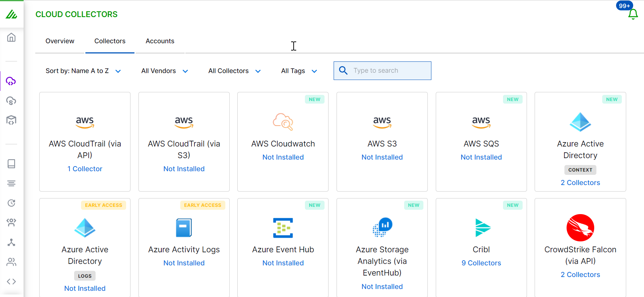The width and height of the screenshot is (644, 297).
Task: Click Not Installed under AWS CloudTrail (via S3)
Action: [x=184, y=169]
